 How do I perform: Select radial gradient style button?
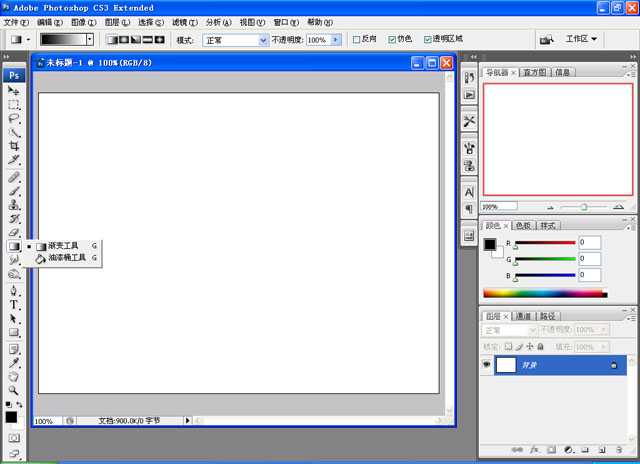(x=123, y=40)
